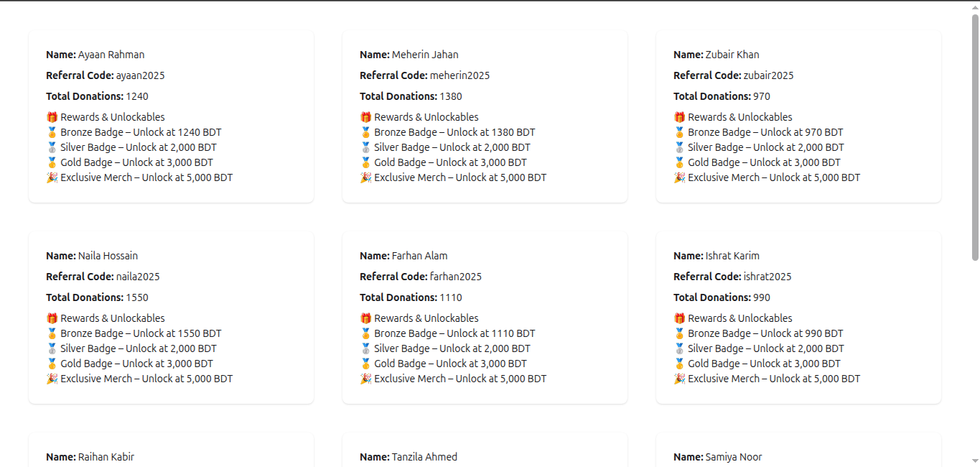Click Total Donations value 1380
The width and height of the screenshot is (980, 467).
(x=451, y=96)
